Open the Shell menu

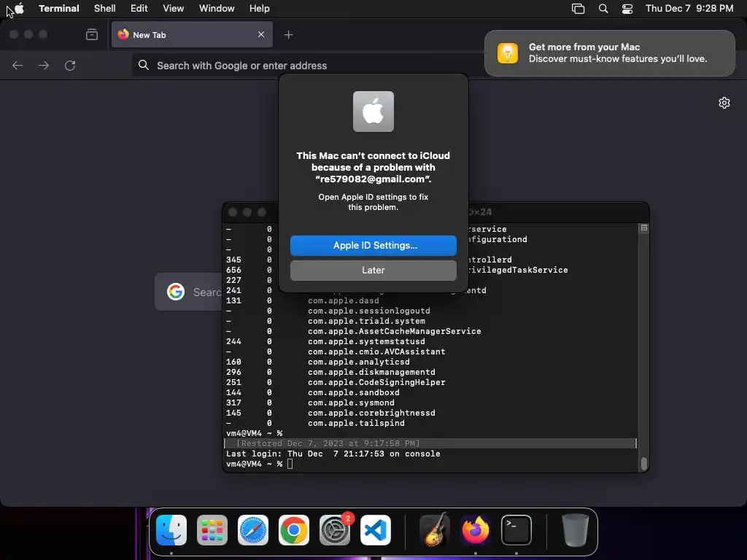(x=105, y=9)
